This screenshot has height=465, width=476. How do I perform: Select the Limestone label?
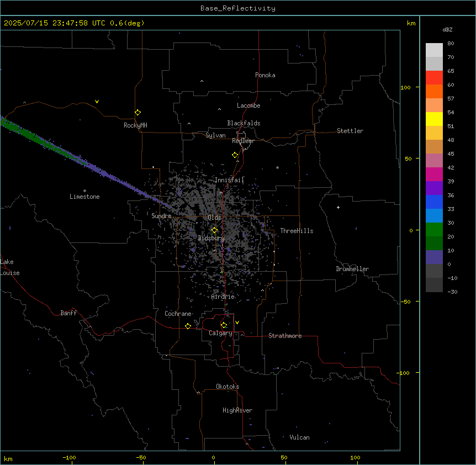pyautogui.click(x=84, y=197)
